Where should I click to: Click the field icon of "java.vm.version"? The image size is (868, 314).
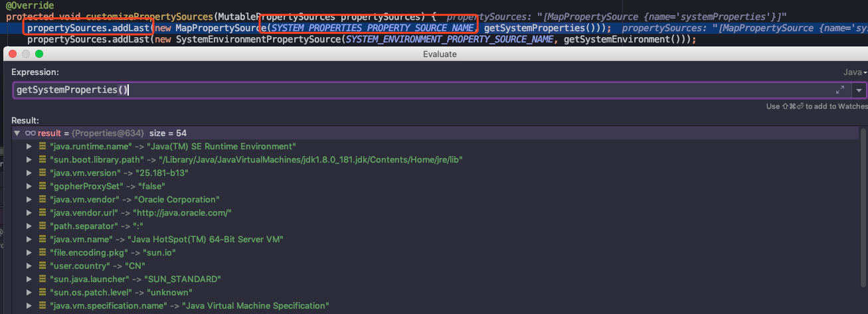(x=43, y=173)
